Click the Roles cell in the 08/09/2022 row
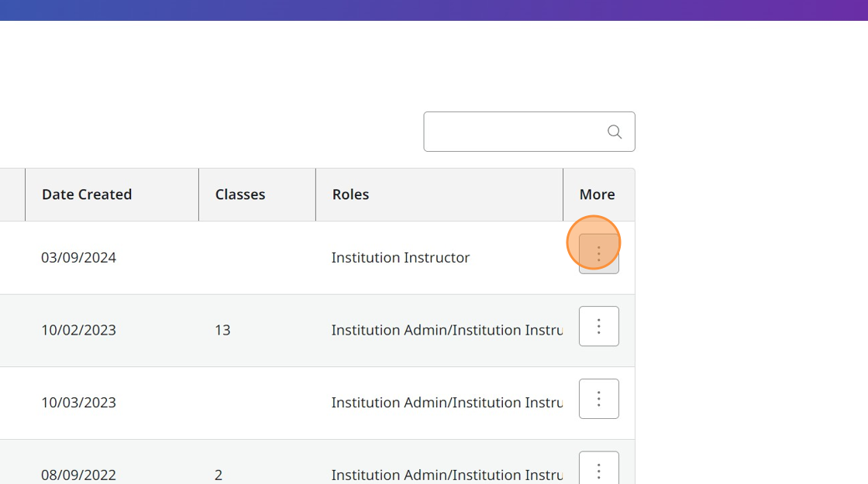This screenshot has width=868, height=484. [446, 474]
